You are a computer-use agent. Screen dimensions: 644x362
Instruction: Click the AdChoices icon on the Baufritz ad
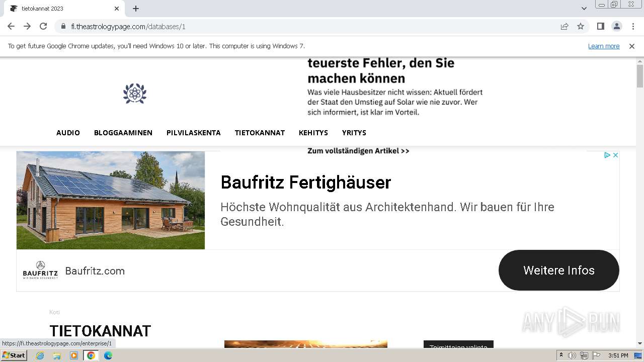click(x=607, y=155)
